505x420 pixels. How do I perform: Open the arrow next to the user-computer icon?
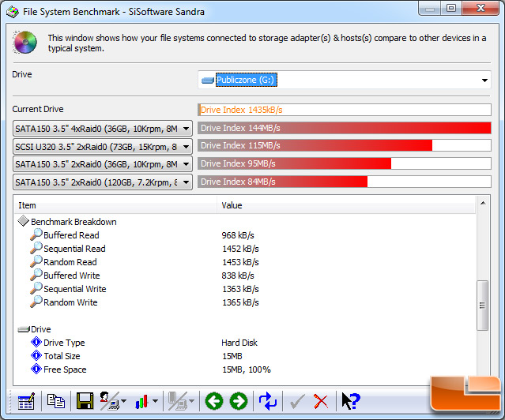tap(123, 401)
